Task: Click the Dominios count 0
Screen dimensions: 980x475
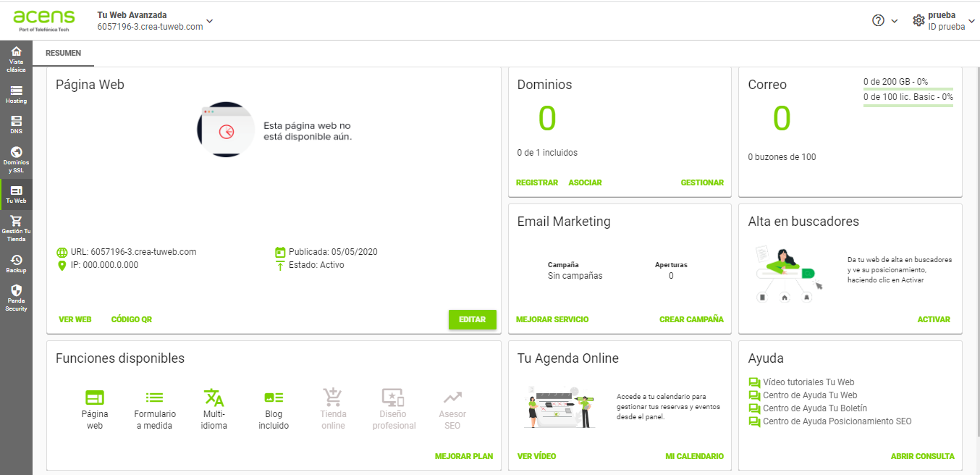Action: click(547, 118)
